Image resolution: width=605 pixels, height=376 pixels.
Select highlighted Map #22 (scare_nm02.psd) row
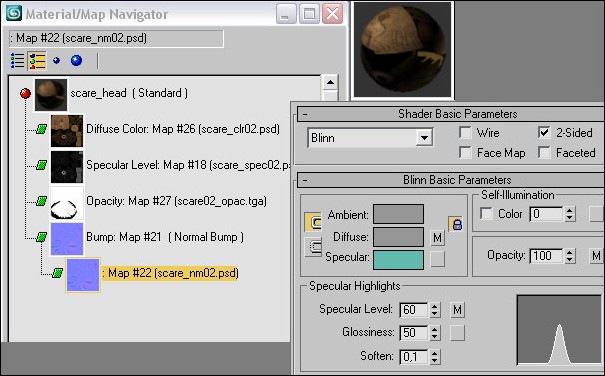[x=170, y=273]
